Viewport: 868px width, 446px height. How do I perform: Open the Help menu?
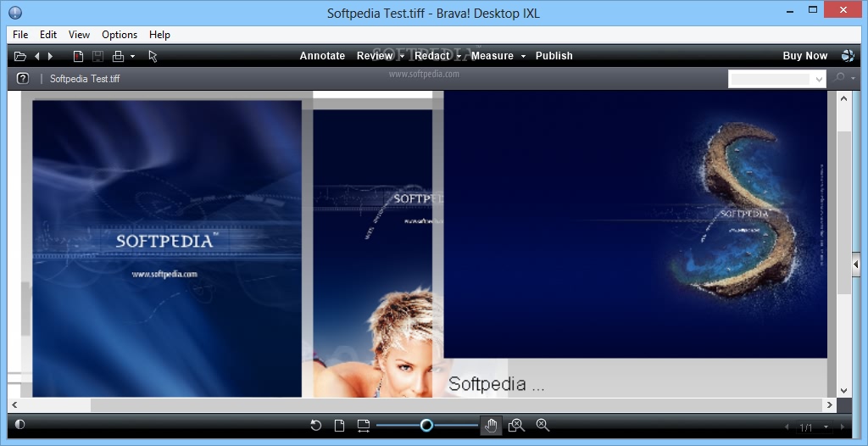[159, 35]
